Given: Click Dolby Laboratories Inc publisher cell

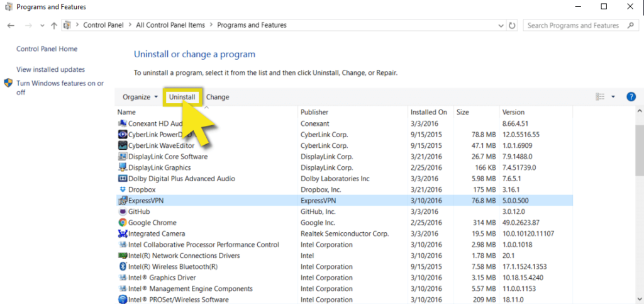Looking at the screenshot, I should click(x=335, y=179).
